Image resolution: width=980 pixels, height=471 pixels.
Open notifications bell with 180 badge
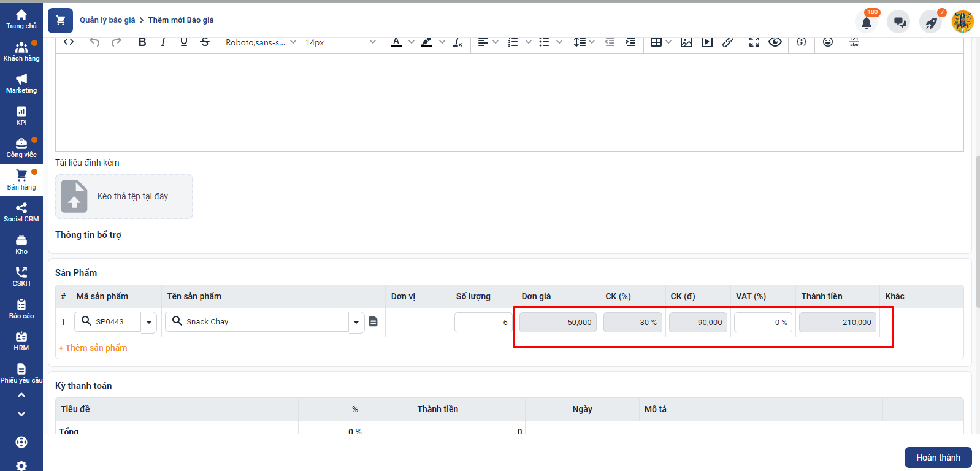click(x=866, y=23)
